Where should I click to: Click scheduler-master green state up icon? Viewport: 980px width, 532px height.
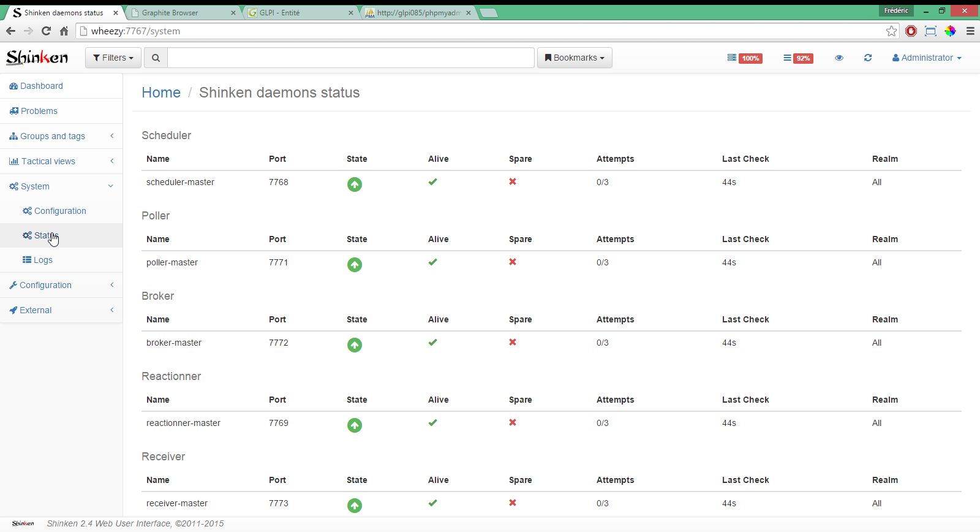[x=355, y=184]
